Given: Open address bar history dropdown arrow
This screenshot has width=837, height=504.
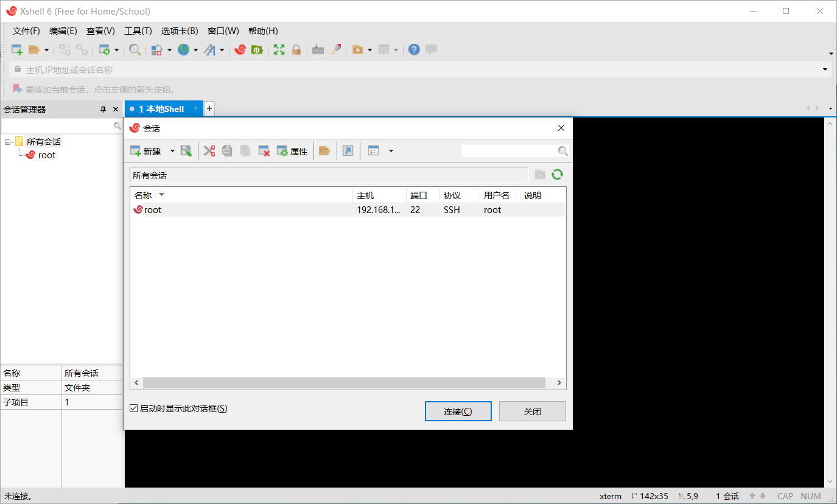Looking at the screenshot, I should (x=825, y=69).
